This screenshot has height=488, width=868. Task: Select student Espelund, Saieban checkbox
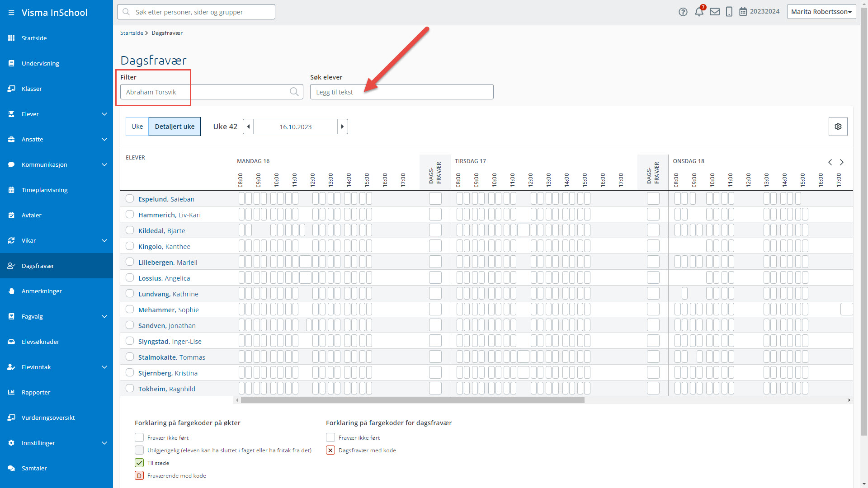(130, 198)
